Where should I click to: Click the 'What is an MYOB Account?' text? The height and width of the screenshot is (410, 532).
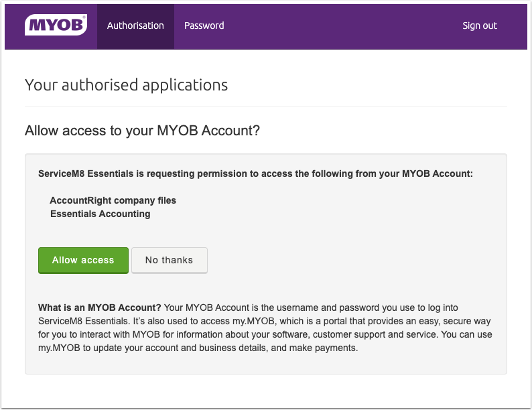[x=99, y=307]
